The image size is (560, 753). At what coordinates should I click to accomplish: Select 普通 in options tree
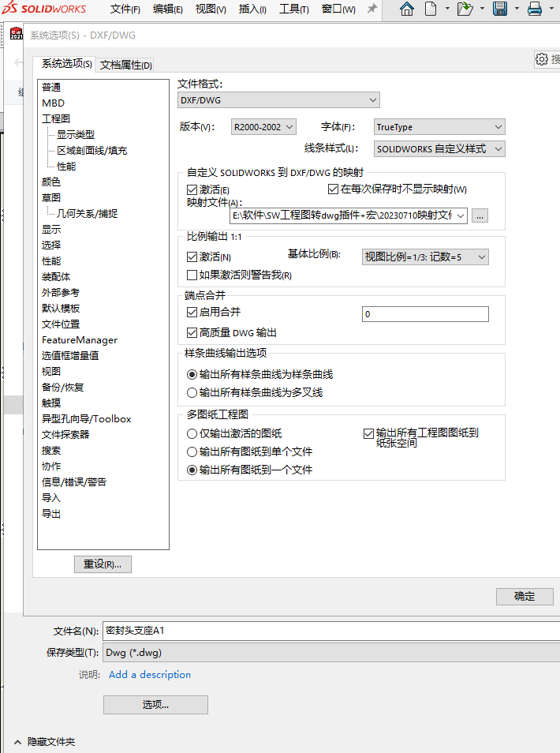click(x=51, y=88)
